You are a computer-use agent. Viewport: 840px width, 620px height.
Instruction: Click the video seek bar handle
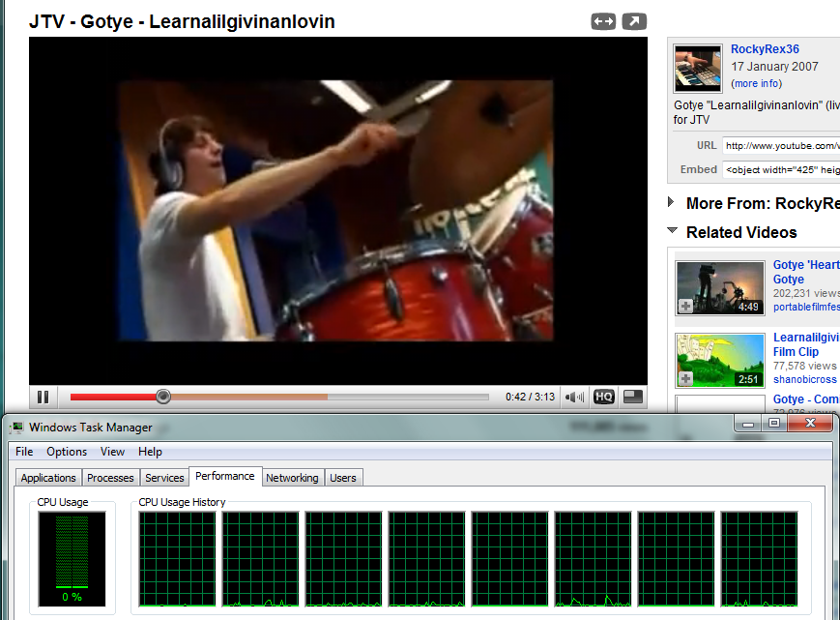pyautogui.click(x=163, y=397)
